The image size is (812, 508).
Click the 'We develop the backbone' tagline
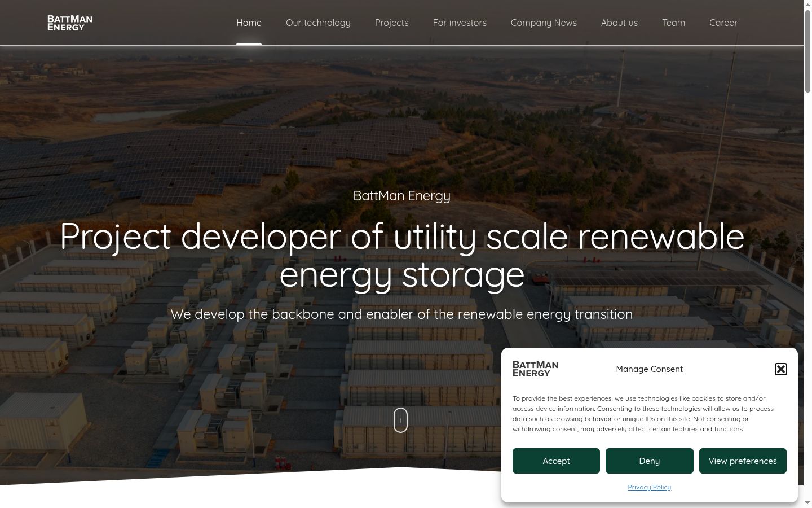401,314
